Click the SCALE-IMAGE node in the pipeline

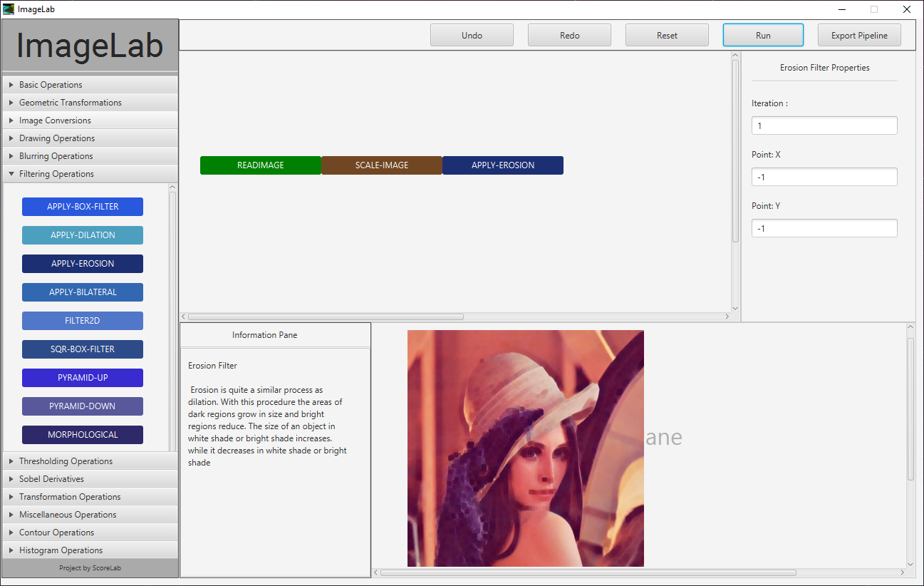tap(382, 165)
